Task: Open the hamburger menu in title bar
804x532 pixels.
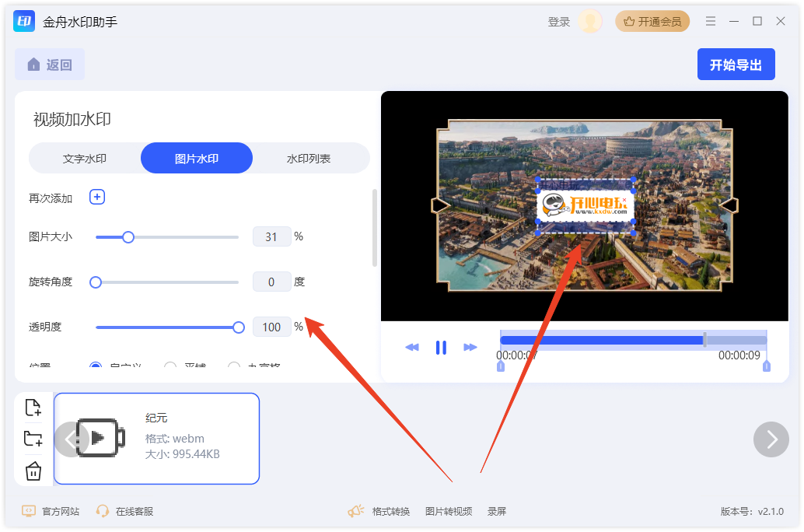Action: [710, 21]
